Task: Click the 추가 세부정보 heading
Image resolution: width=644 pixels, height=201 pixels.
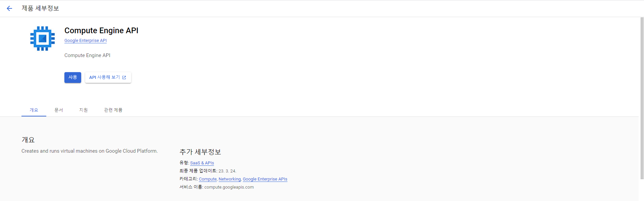Action: click(x=200, y=152)
